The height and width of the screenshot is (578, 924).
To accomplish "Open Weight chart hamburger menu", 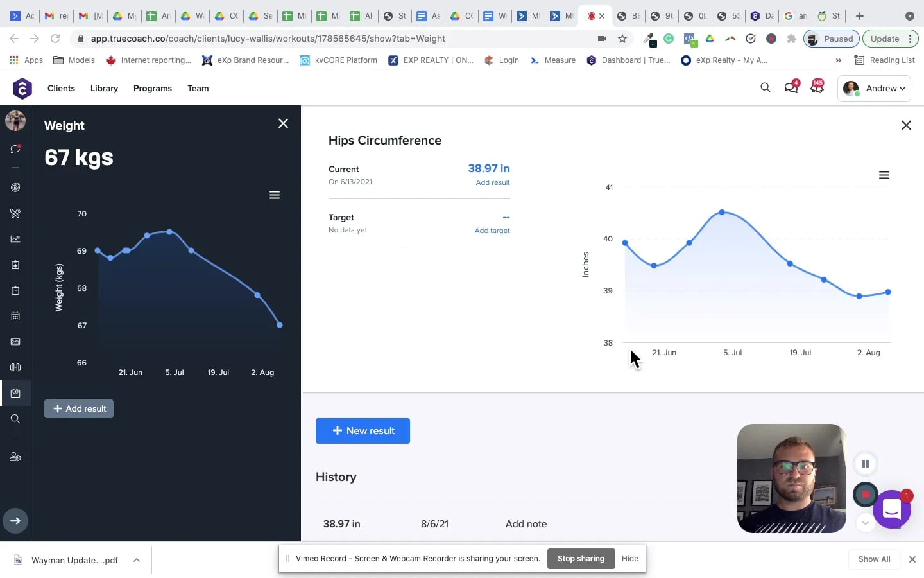I will pos(275,195).
